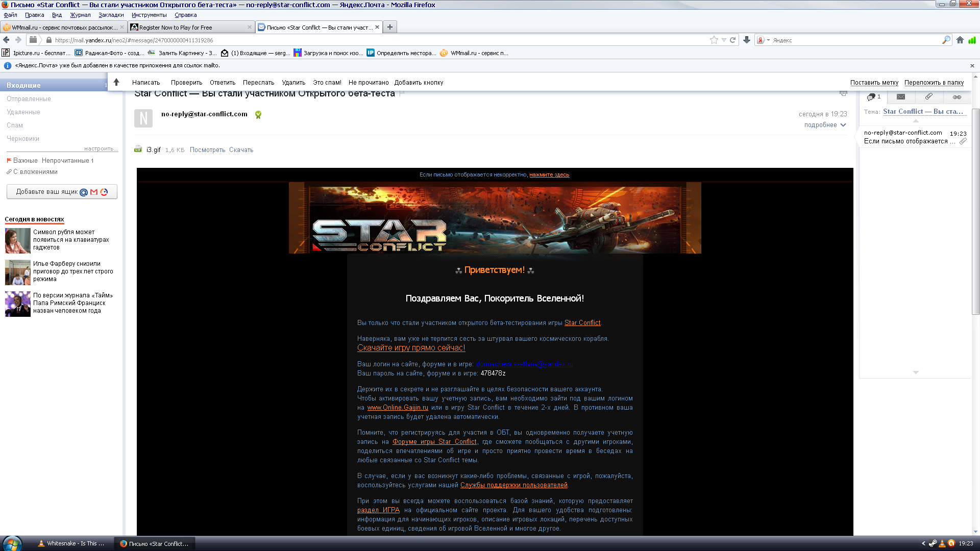Click Скачайте игру прямо сейчас! link
The height and width of the screenshot is (551, 980).
(x=411, y=348)
